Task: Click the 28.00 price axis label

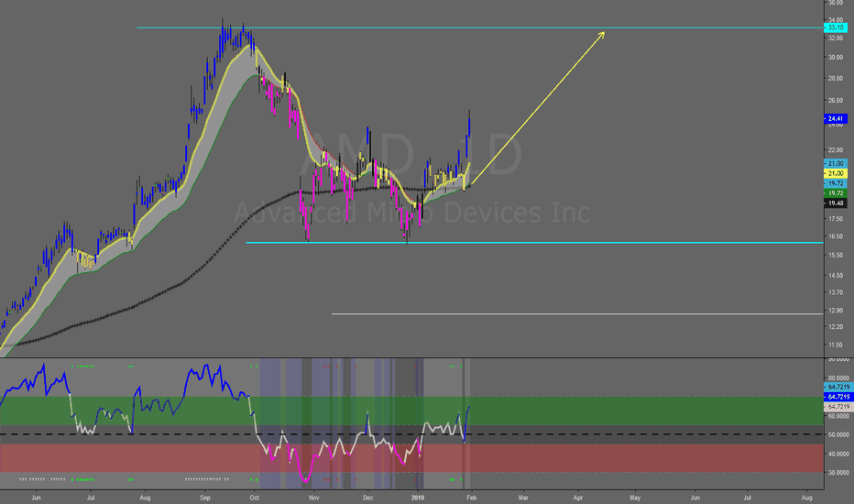Action: pos(836,79)
